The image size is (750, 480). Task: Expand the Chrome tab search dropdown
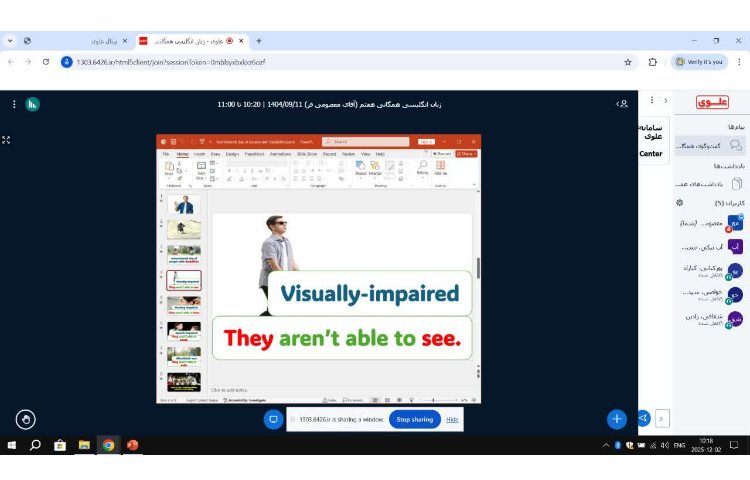point(10,40)
